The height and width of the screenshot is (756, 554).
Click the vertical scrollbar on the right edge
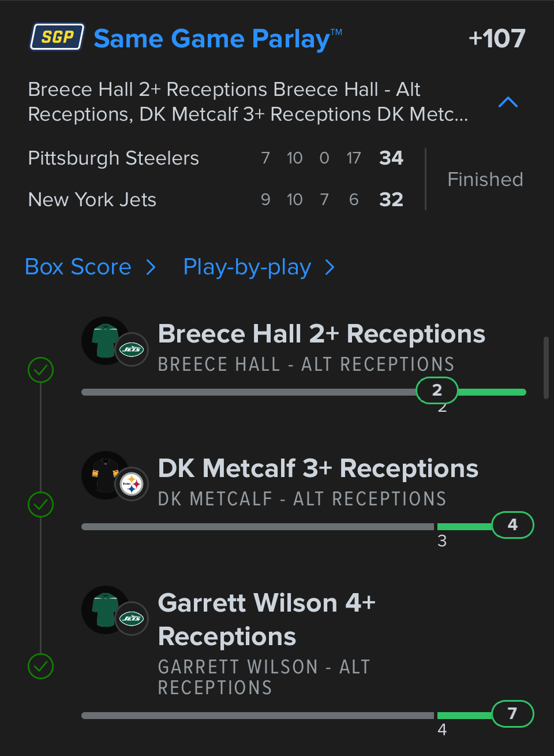click(x=546, y=368)
